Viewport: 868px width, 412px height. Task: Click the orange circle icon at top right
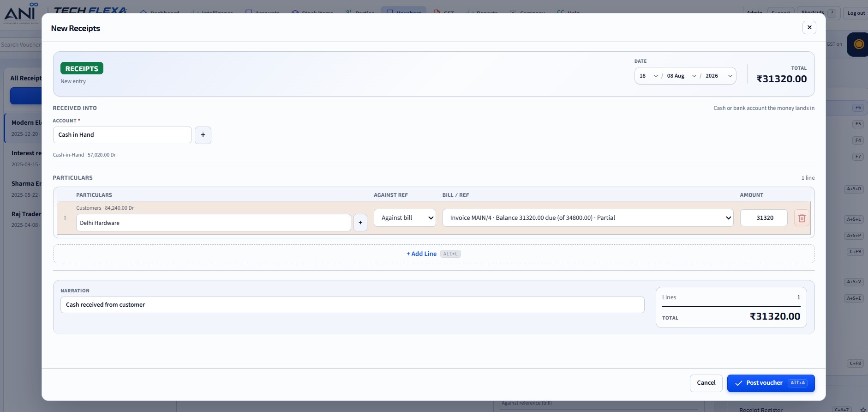coord(858,44)
